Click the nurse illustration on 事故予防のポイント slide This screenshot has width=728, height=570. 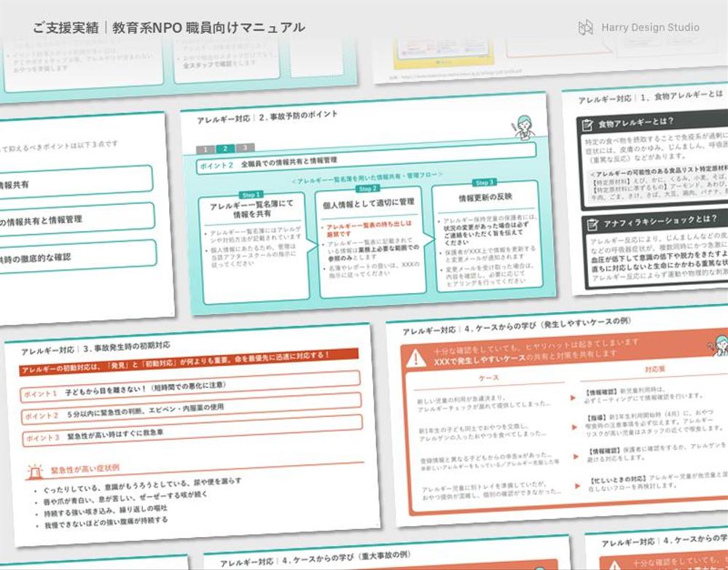tap(524, 128)
